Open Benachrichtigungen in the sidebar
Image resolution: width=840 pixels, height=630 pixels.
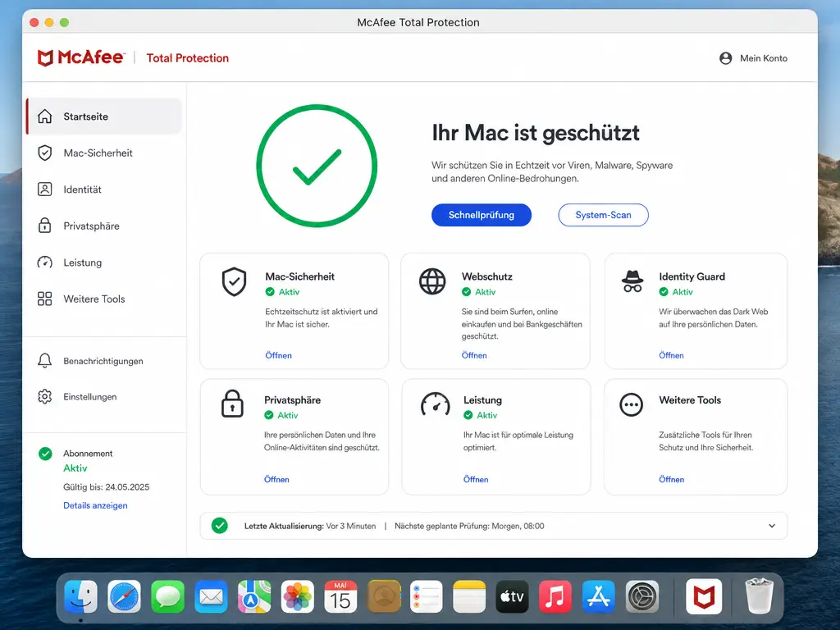[x=104, y=361]
